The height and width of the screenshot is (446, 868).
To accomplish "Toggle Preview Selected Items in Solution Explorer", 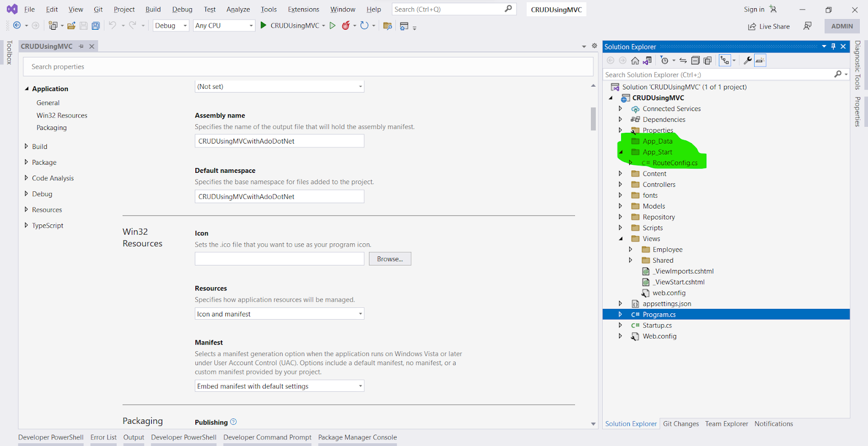I will click(760, 61).
